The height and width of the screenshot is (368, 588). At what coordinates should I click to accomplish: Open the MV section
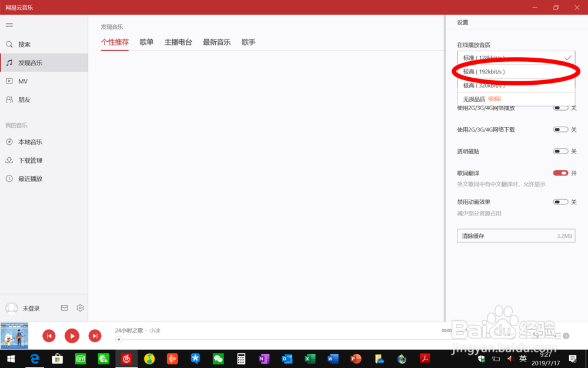click(x=44, y=81)
